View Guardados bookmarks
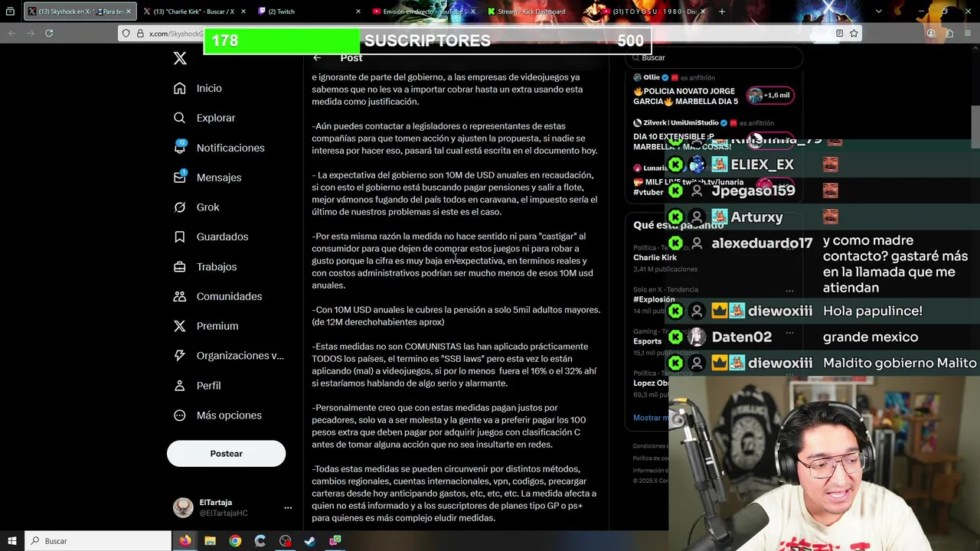Image resolution: width=980 pixels, height=551 pixels. (211, 236)
